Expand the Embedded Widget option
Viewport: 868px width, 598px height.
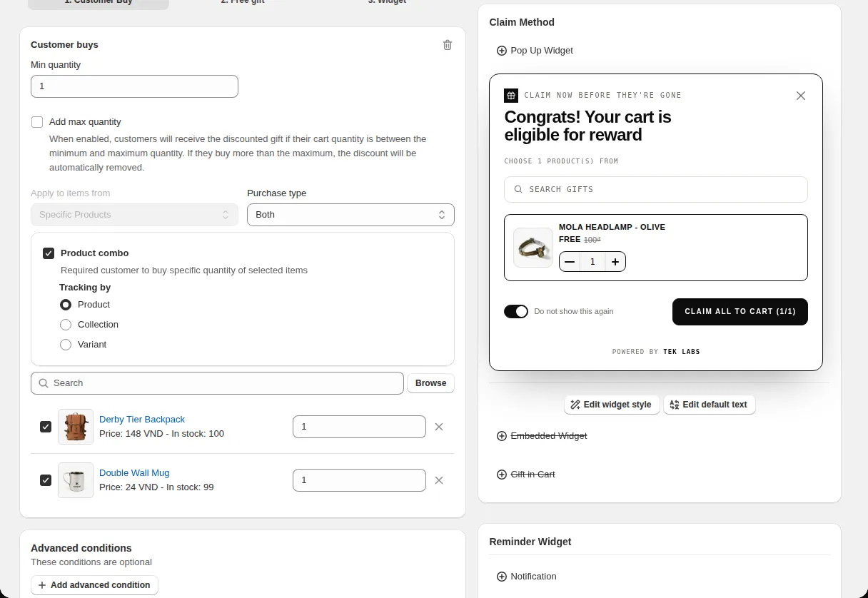tap(542, 436)
